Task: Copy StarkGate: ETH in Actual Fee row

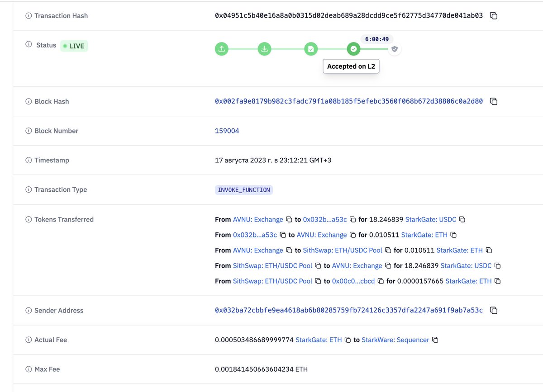Action: (x=348, y=340)
